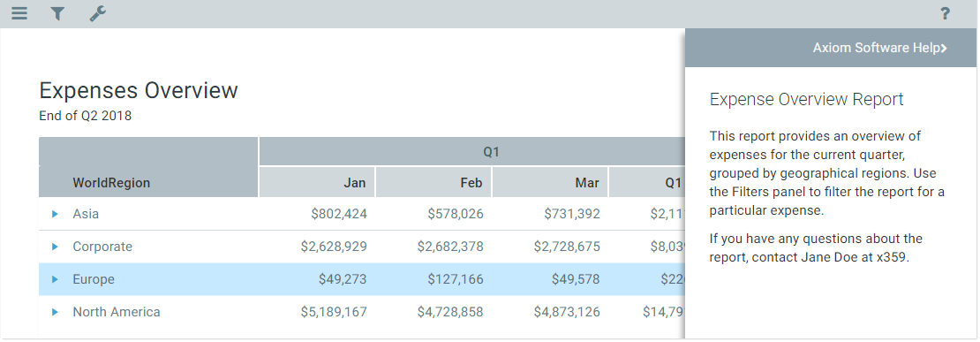Expand the Asia region row
This screenshot has height=342, width=980.
(x=55, y=214)
